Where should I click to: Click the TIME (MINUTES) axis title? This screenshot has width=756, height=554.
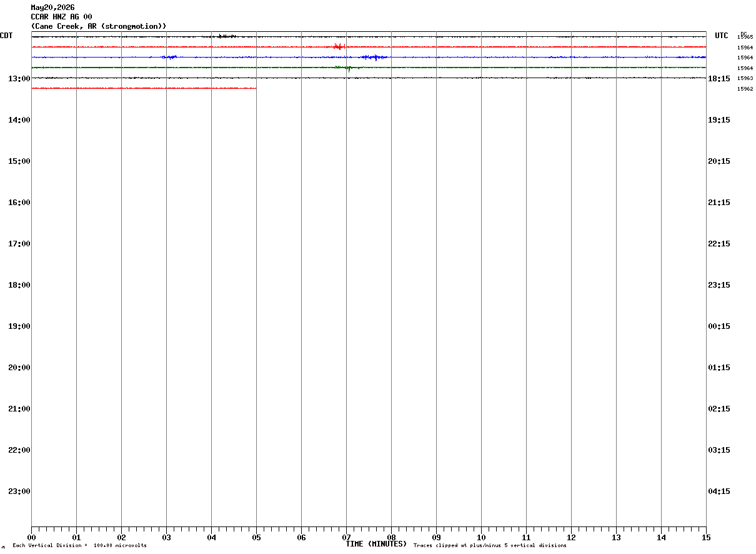click(376, 544)
